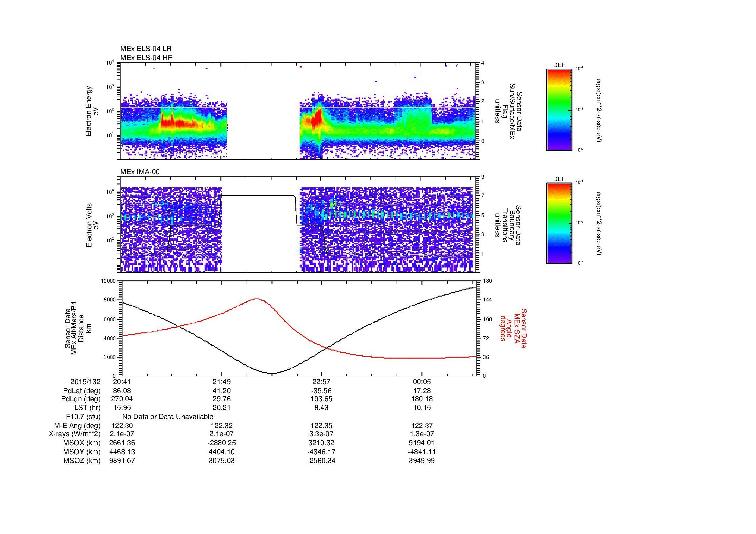Click the 20:41 time tick label
Image resolution: width=756 pixels, height=534 pixels.
[x=122, y=382]
